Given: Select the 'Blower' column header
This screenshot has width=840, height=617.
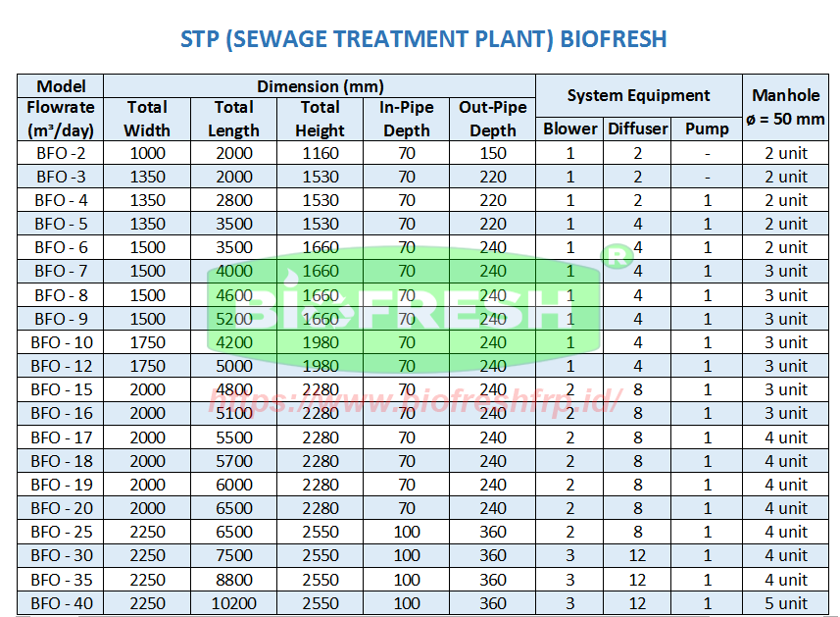Looking at the screenshot, I should [x=569, y=129].
